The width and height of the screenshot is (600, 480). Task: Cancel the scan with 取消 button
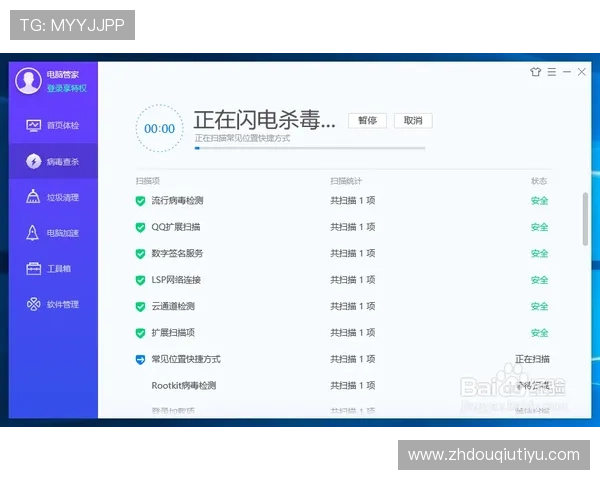point(413,121)
